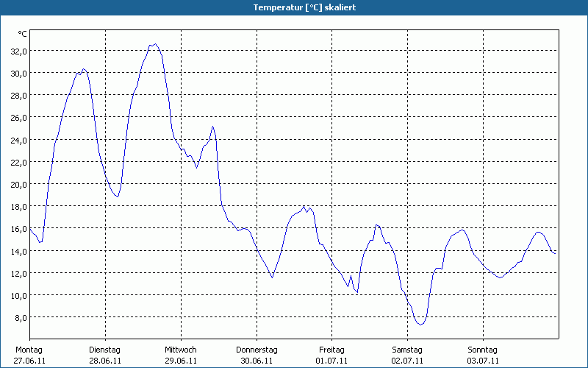The image size is (588, 368).
Task: Select the 24,0 axis value
Action: point(19,141)
